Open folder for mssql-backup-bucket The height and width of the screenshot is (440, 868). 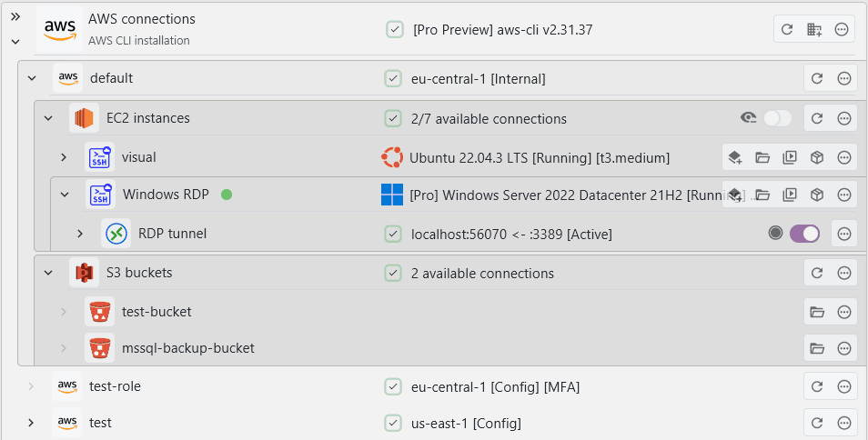[817, 347]
